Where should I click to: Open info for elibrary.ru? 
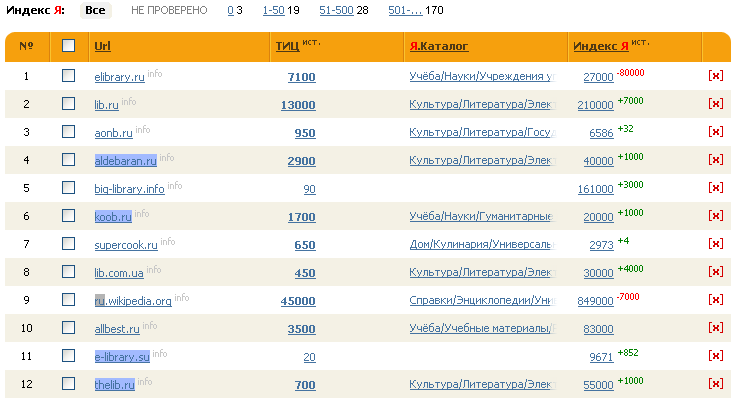[154, 73]
